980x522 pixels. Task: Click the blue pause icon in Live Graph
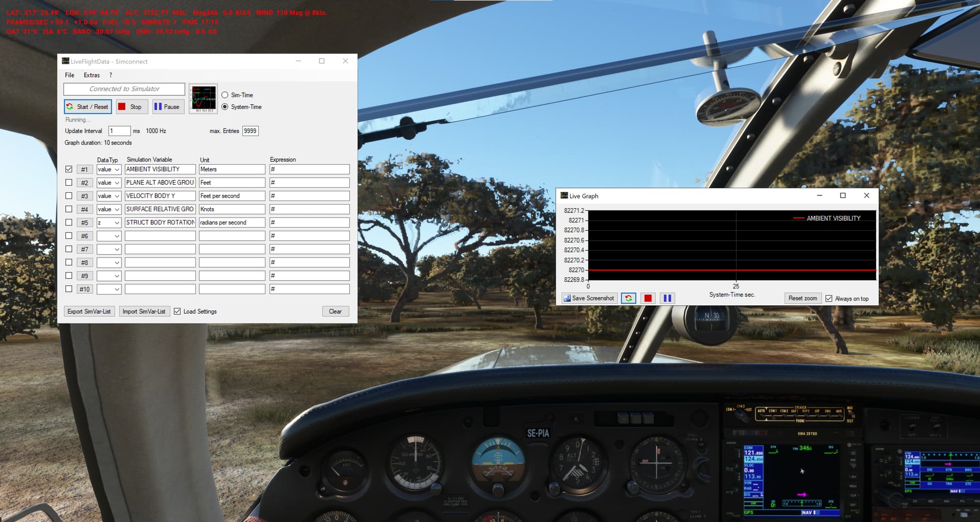coord(667,299)
